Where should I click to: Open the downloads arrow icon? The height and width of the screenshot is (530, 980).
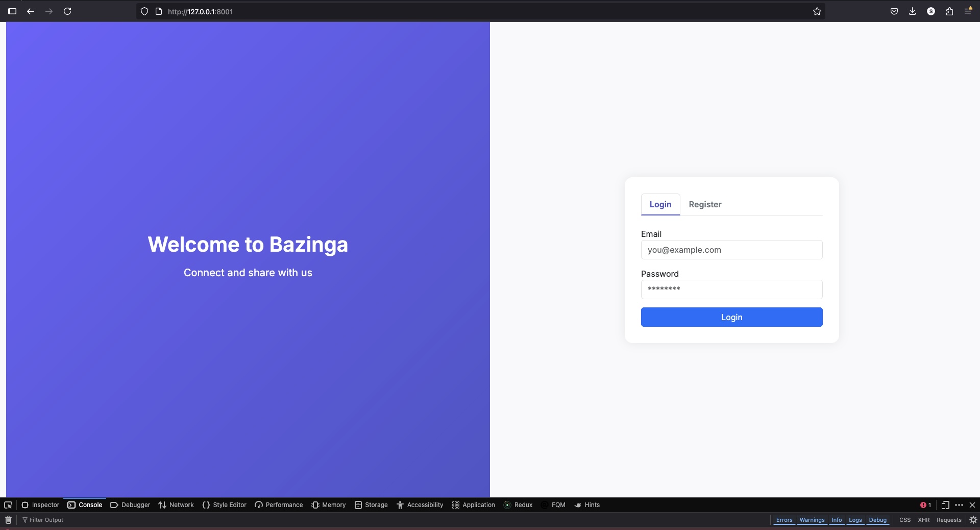pos(913,11)
